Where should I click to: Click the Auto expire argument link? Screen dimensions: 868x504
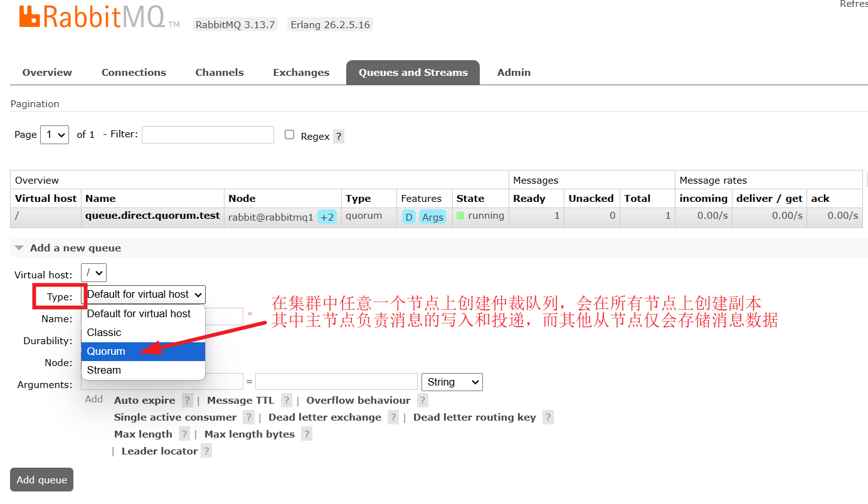(x=144, y=400)
